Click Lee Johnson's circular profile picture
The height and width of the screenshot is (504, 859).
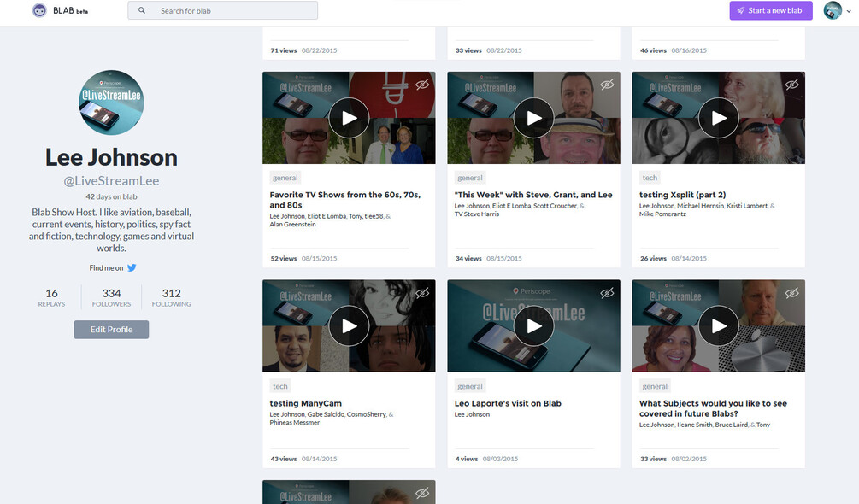(x=110, y=102)
